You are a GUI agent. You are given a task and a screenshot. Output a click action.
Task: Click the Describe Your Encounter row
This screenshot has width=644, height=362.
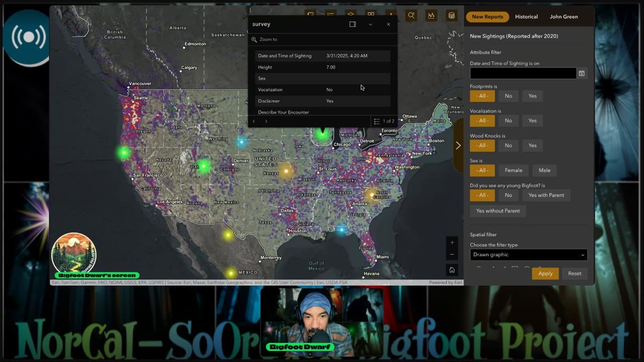(x=323, y=112)
